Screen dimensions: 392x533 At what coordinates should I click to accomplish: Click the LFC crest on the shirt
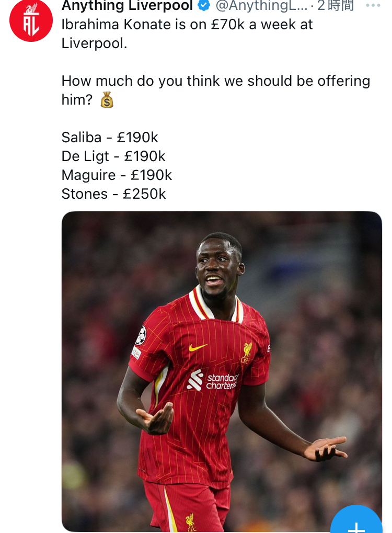(x=247, y=353)
